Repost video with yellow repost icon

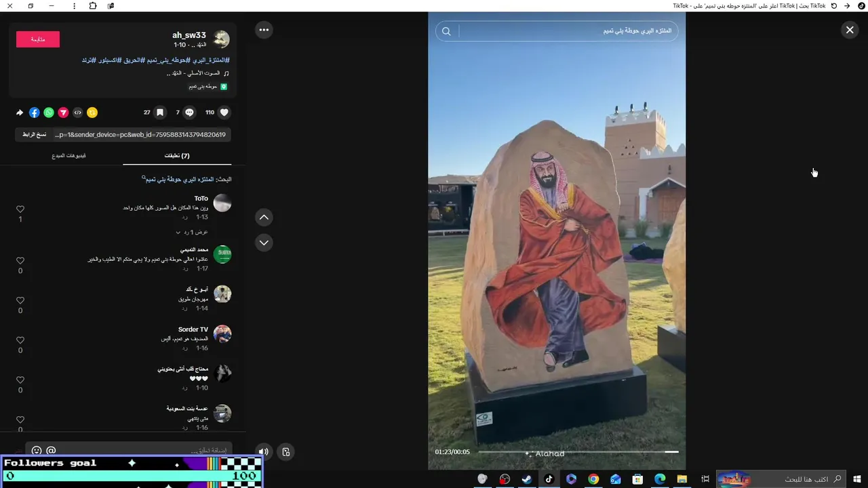(92, 113)
